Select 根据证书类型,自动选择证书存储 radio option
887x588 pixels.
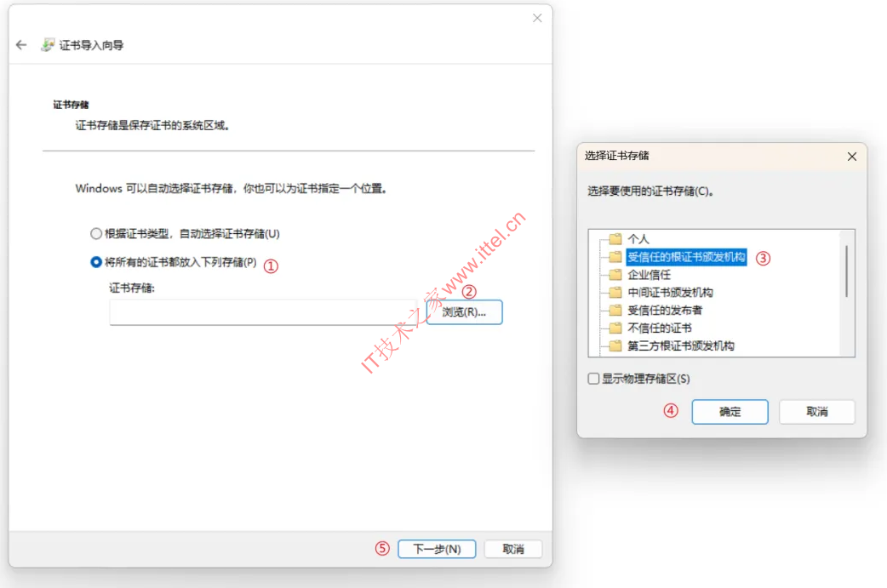[x=96, y=233]
